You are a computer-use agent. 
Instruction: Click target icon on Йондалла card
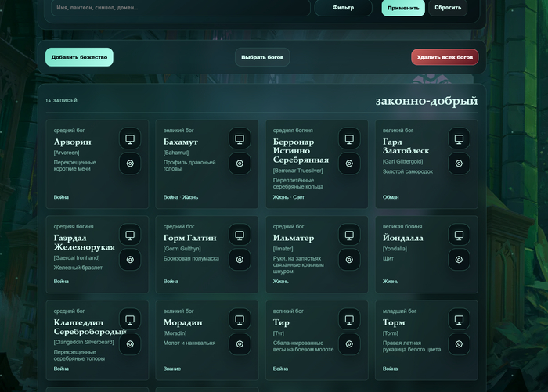(x=459, y=259)
